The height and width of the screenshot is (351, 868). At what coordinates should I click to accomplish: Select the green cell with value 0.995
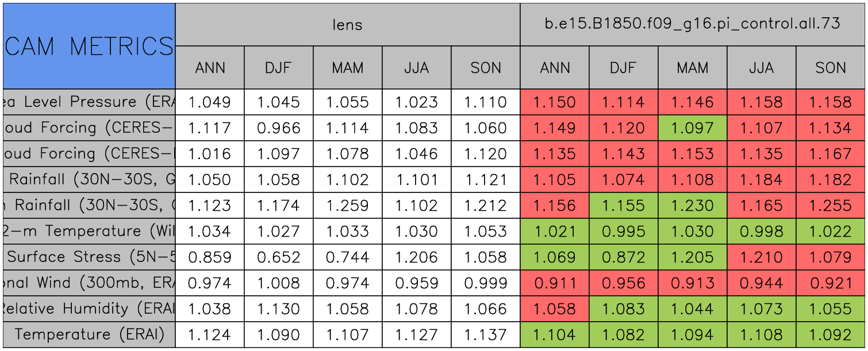pyautogui.click(x=623, y=232)
